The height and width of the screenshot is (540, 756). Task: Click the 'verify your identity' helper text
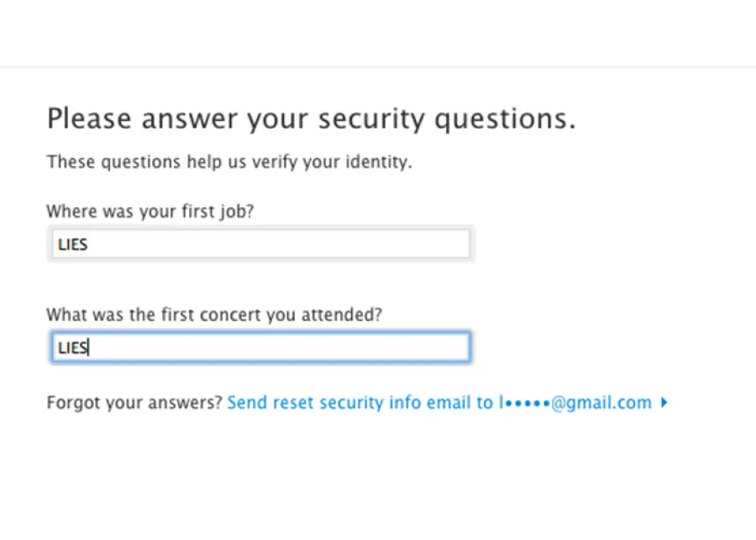pos(228,161)
